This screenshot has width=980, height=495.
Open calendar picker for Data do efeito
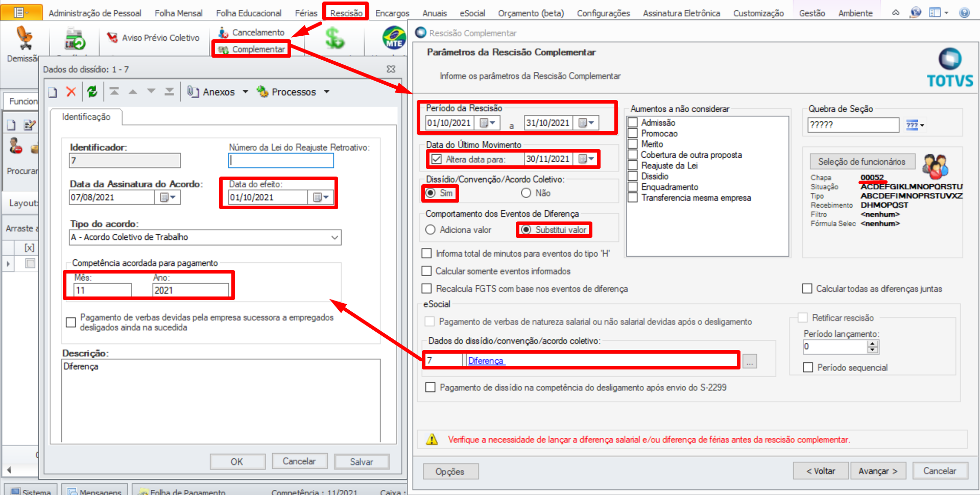(x=321, y=197)
